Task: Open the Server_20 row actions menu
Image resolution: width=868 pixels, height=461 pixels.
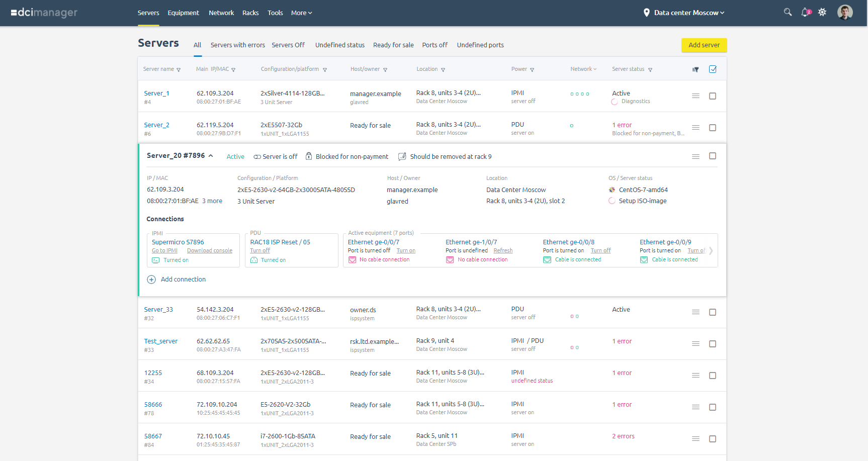Action: pyautogui.click(x=696, y=157)
